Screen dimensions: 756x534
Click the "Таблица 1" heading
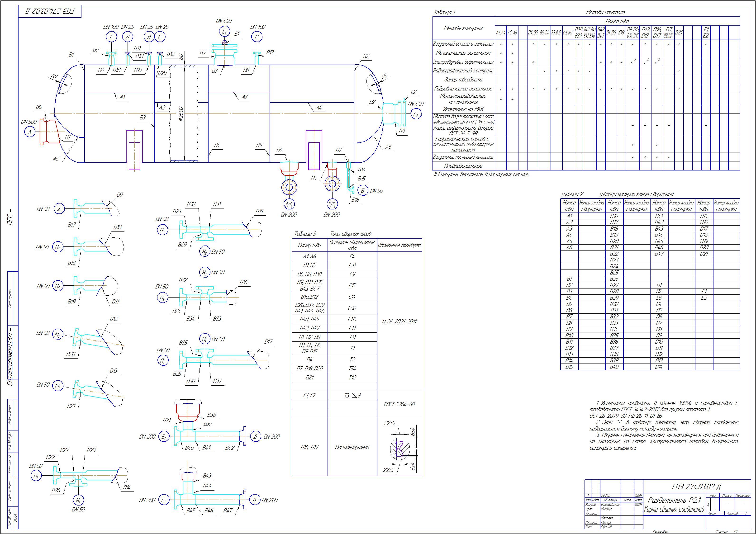coord(445,13)
